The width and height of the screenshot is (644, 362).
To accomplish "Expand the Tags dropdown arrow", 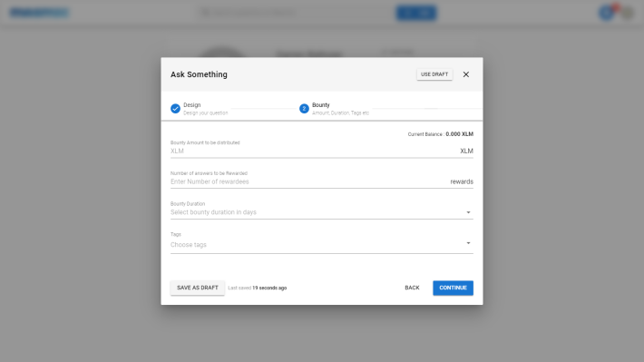I will click(468, 243).
